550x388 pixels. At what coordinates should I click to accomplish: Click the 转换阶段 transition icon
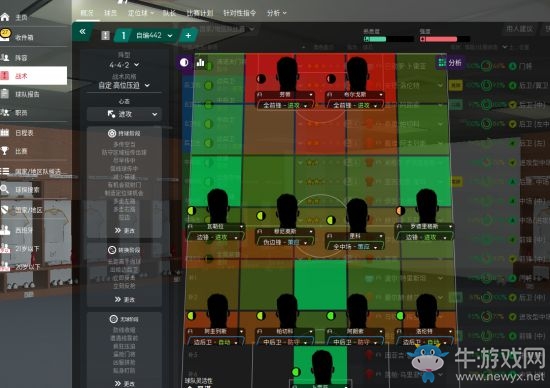(x=112, y=250)
